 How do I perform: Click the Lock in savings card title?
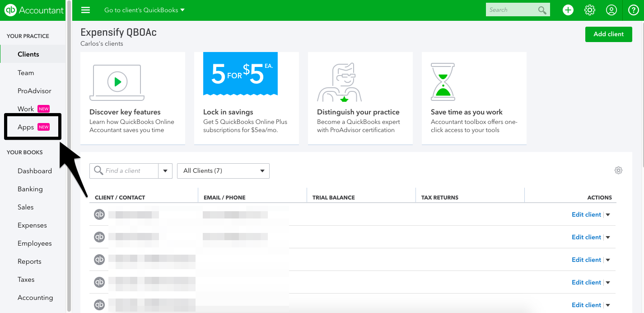[228, 112]
